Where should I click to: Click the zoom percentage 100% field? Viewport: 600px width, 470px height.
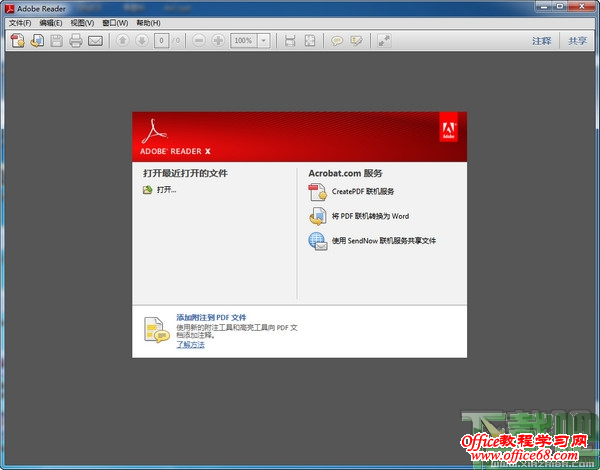click(x=244, y=41)
